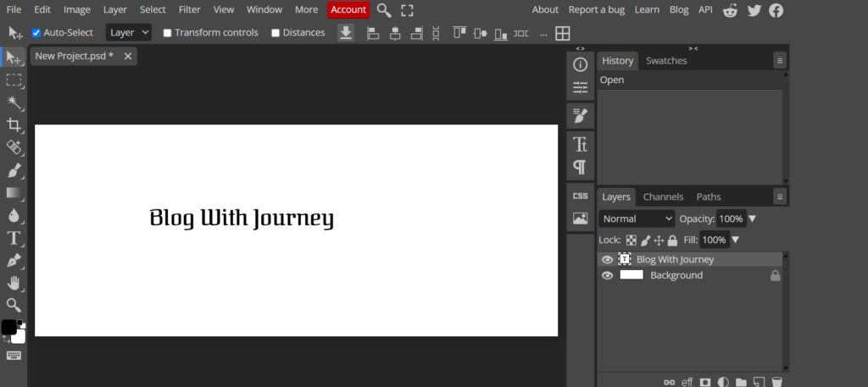Delete layer with the trash icon
The height and width of the screenshot is (387, 868).
coord(777,382)
